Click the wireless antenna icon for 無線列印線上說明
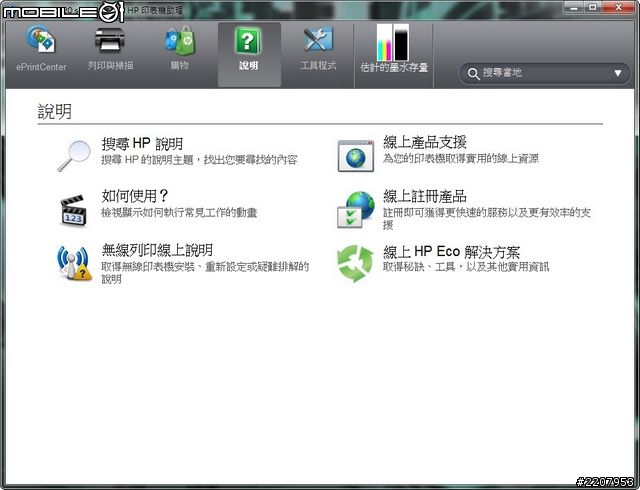 point(74,263)
